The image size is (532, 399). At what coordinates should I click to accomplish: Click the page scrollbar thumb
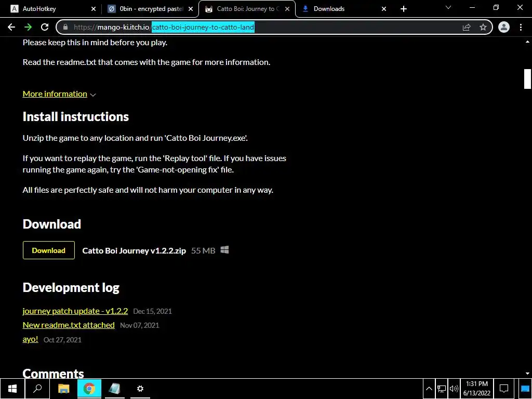pos(527,79)
